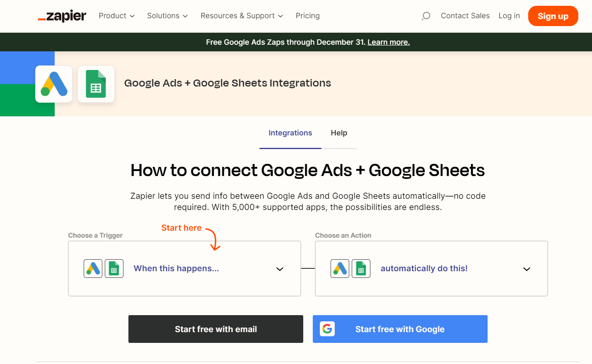Image resolution: width=592 pixels, height=364 pixels.
Task: Expand the Solutions menu
Action: click(x=167, y=16)
